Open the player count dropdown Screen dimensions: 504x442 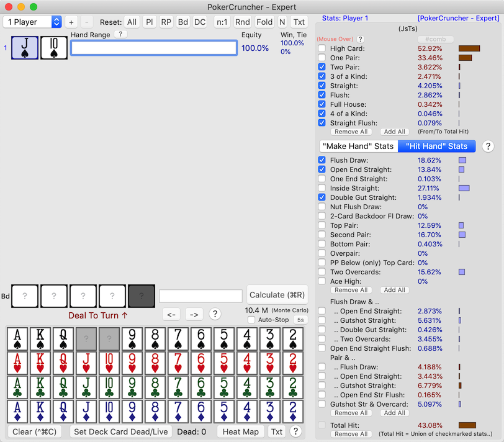pos(32,22)
